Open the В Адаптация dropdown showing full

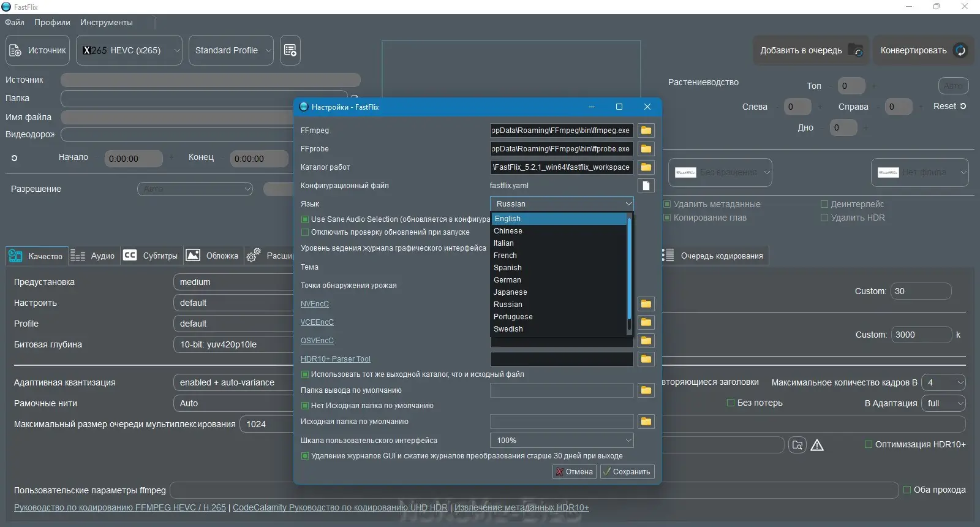coord(943,403)
